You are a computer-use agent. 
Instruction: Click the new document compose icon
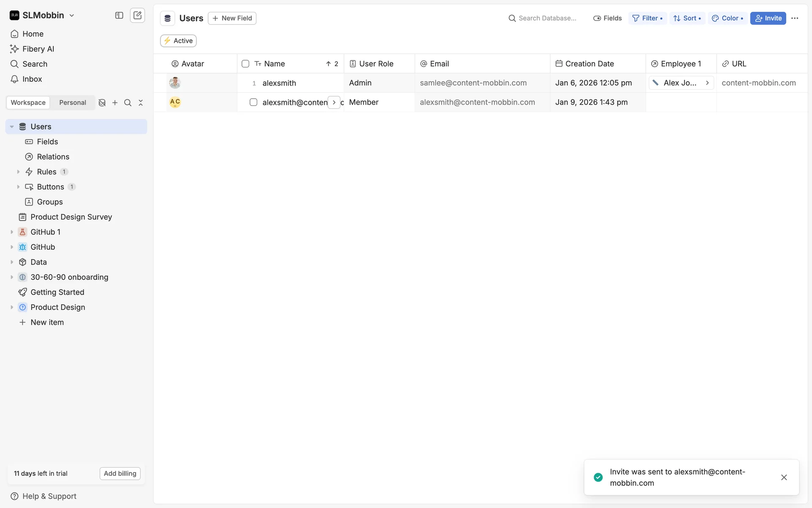137,15
